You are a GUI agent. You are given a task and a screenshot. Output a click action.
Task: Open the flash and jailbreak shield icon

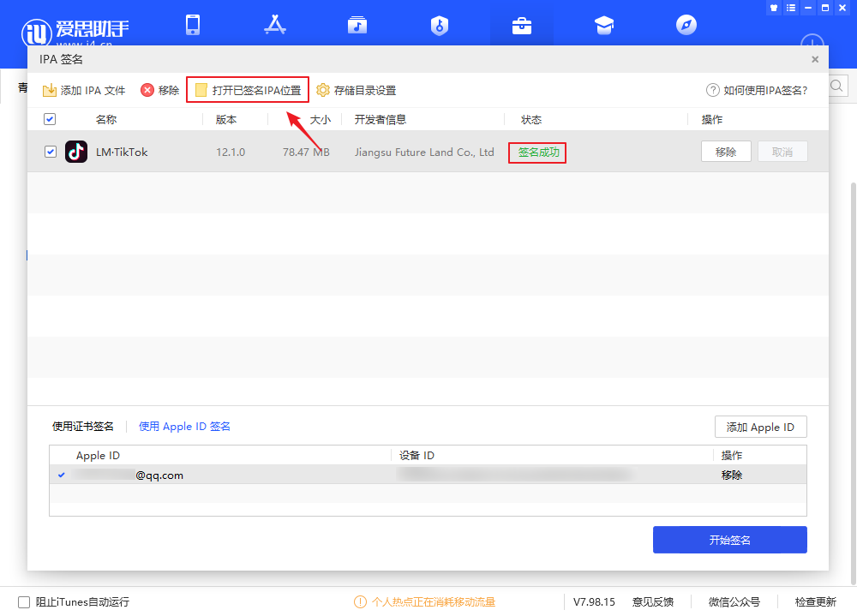click(440, 25)
